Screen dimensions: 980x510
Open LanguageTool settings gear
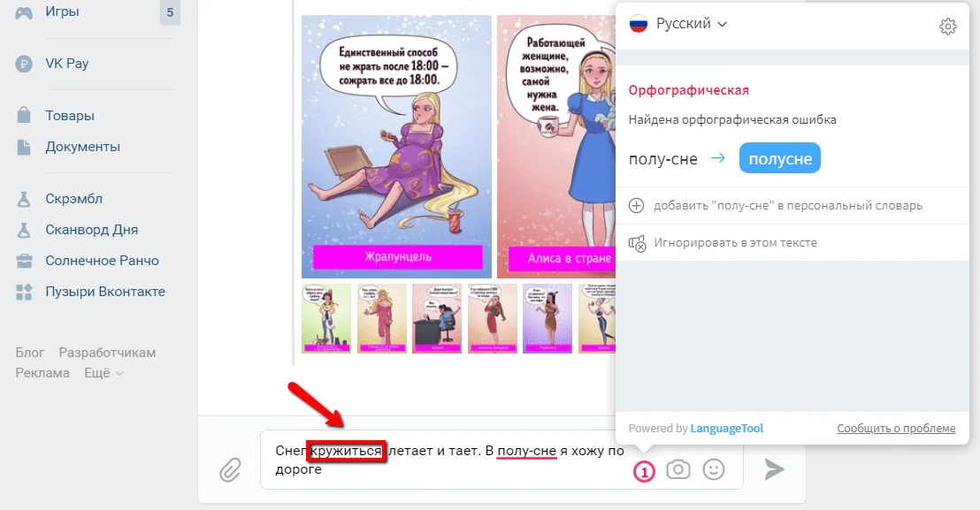click(947, 27)
